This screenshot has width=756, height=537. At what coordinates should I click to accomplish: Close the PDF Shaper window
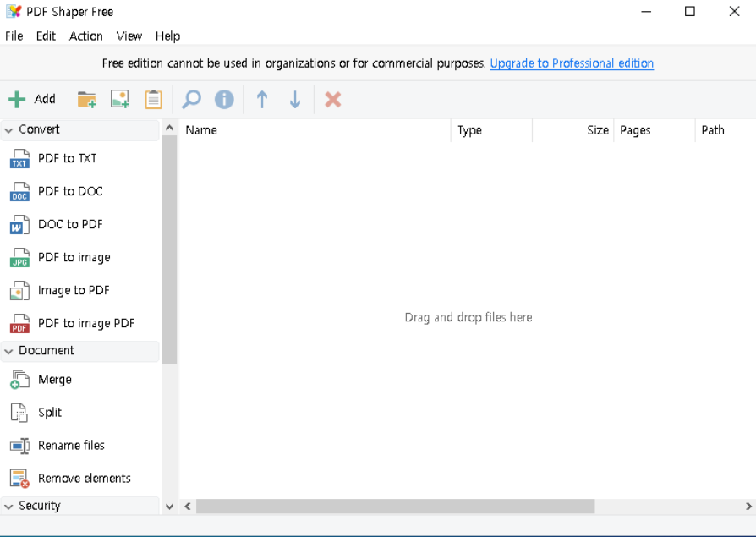pos(734,12)
